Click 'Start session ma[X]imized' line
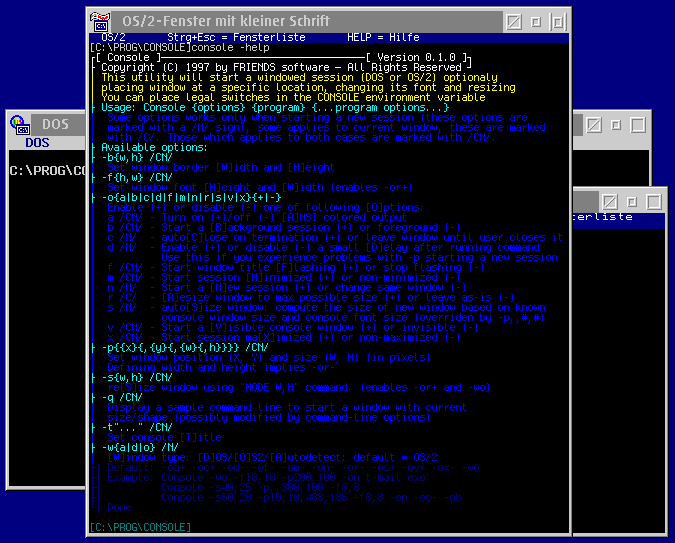Image resolution: width=675 pixels, height=543 pixels. [284, 338]
